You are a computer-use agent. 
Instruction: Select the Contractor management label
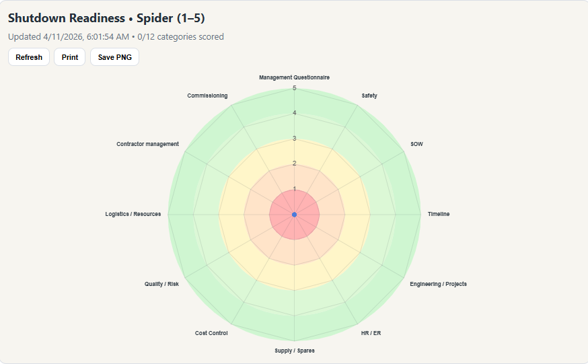click(147, 144)
